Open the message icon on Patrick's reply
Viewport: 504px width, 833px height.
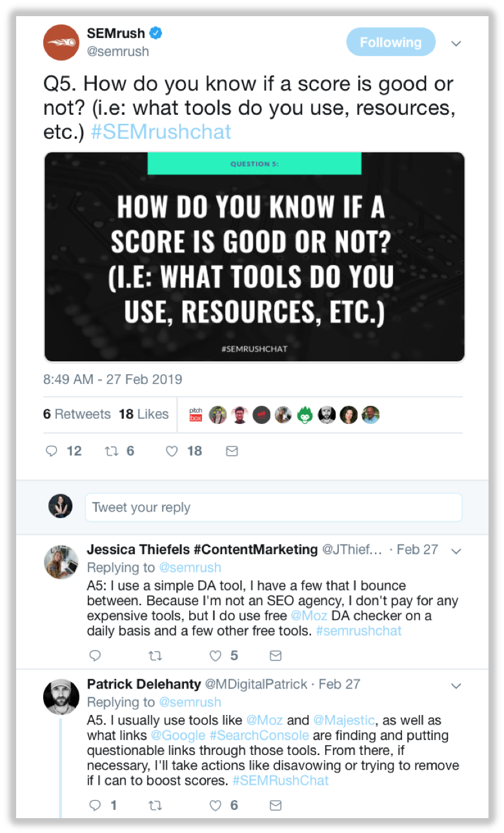pos(275,805)
